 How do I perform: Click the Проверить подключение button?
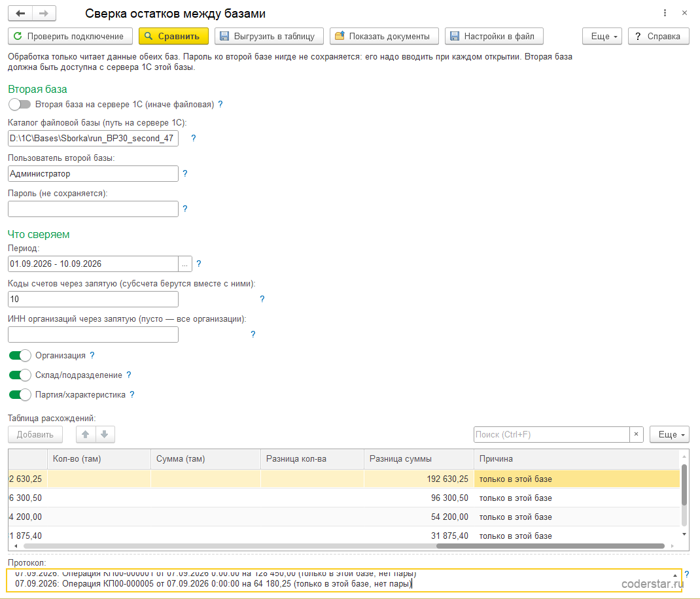click(x=70, y=36)
